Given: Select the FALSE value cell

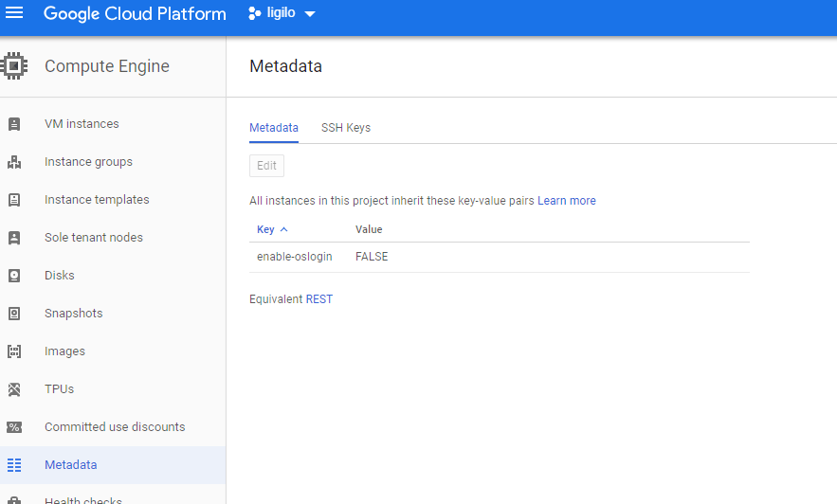Looking at the screenshot, I should coord(373,257).
